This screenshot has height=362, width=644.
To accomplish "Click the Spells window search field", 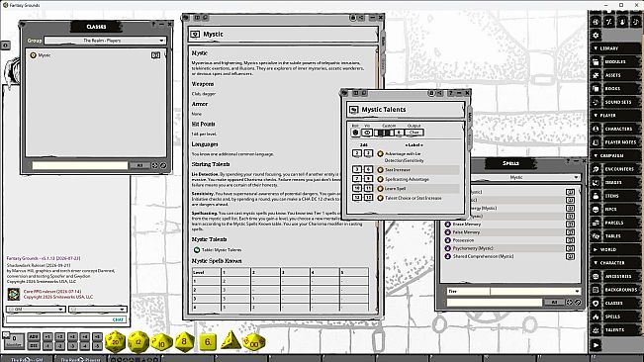I will pos(495,302).
